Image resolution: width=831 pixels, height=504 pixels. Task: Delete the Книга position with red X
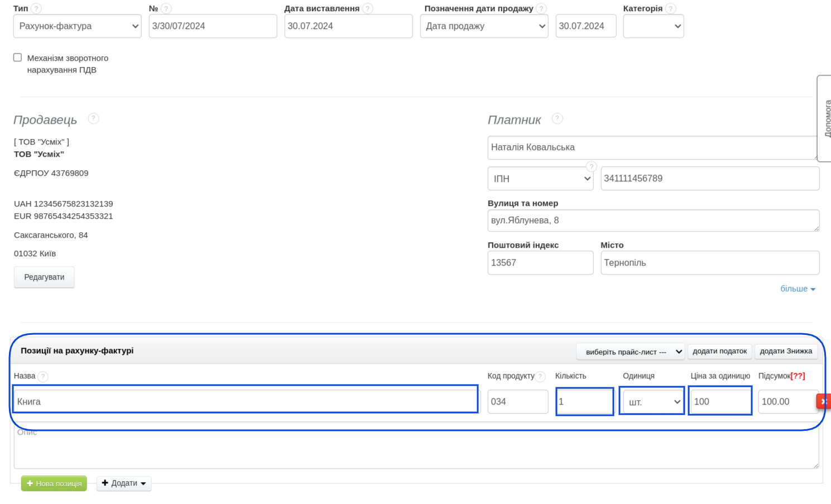(824, 401)
